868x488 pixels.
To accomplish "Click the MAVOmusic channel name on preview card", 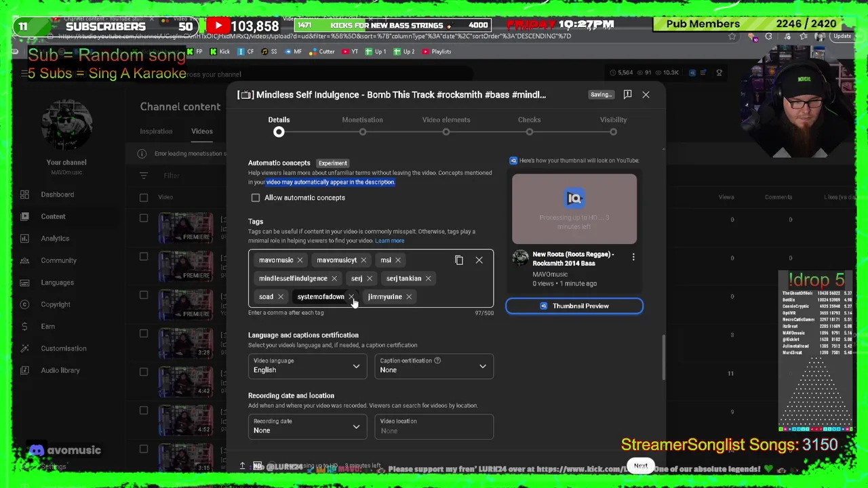I will 550,274.
